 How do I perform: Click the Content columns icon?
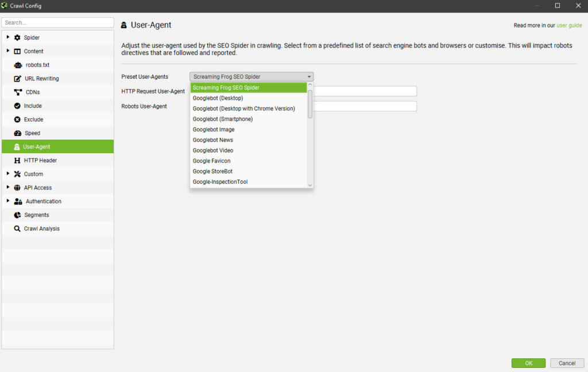17,51
